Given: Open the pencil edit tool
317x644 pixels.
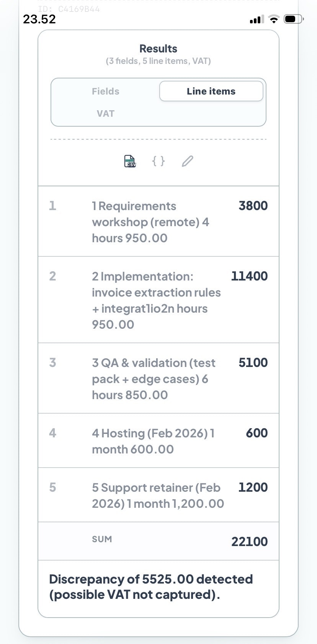Looking at the screenshot, I should click(x=187, y=161).
